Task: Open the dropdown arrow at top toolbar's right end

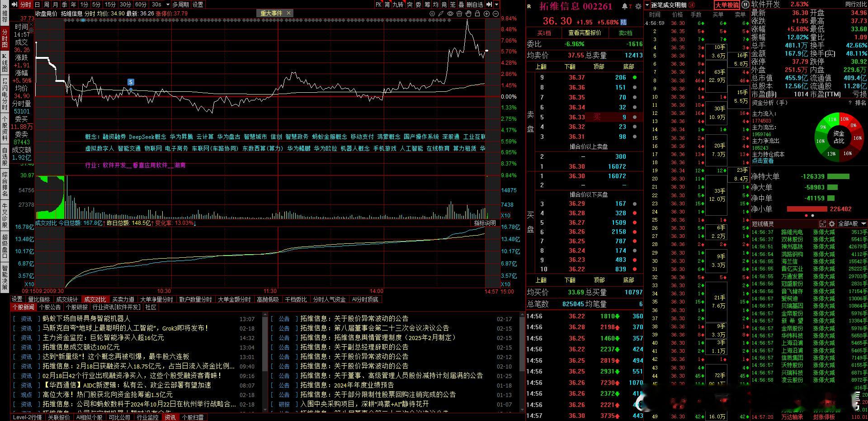Action: (496, 5)
